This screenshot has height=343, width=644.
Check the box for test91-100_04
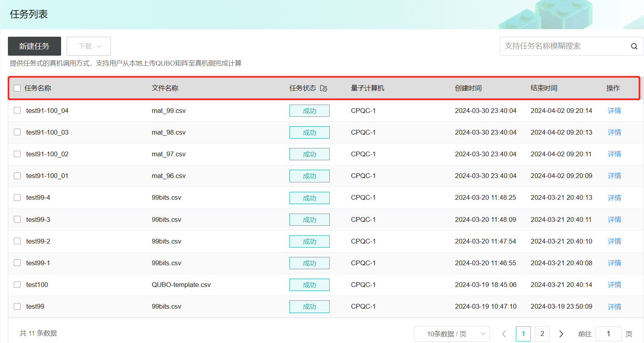[17, 111]
